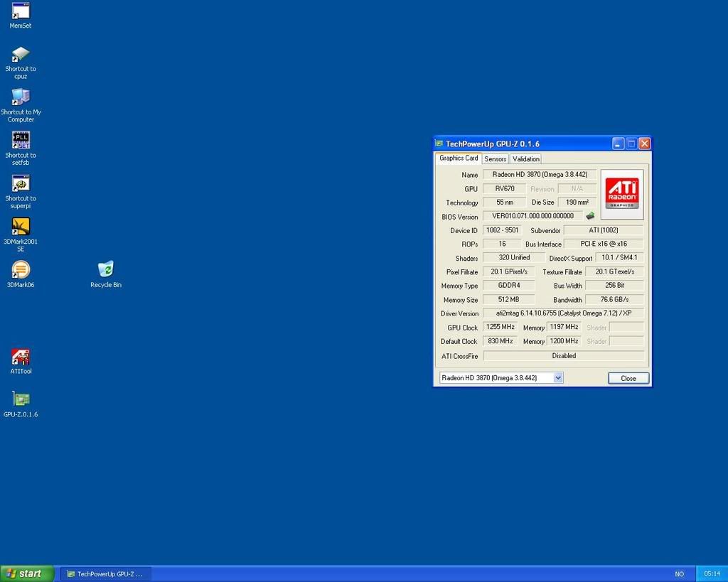Click the Die Size field 190 mm²
This screenshot has width=728, height=582.
(x=577, y=203)
